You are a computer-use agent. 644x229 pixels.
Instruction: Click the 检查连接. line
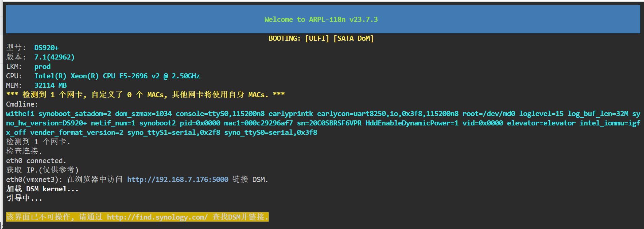[24, 151]
